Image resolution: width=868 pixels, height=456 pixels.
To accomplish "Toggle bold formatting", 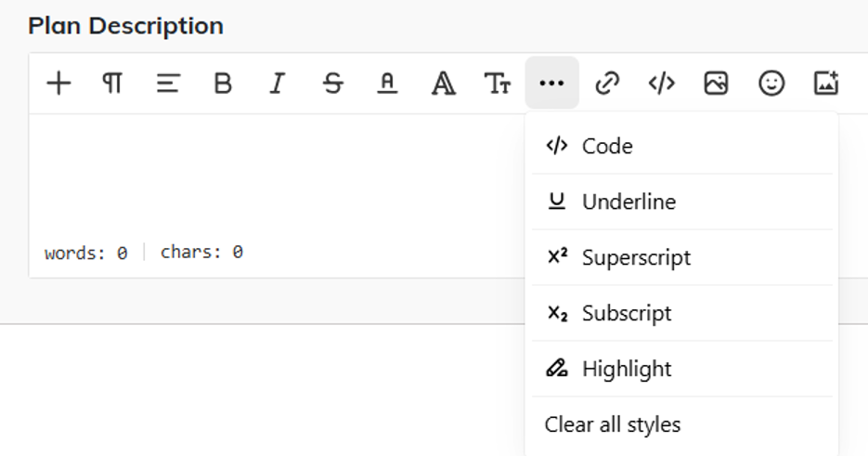I will (x=223, y=84).
